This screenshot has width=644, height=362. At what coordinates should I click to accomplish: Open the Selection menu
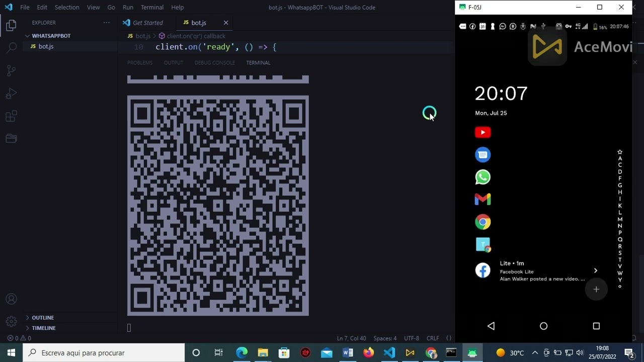click(67, 7)
